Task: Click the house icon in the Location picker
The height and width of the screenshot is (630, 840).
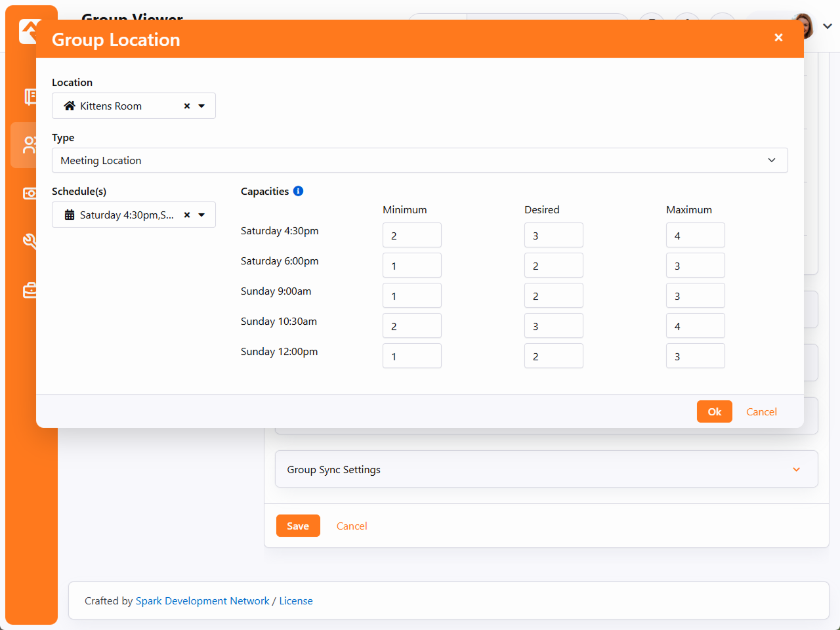Action: 70,106
